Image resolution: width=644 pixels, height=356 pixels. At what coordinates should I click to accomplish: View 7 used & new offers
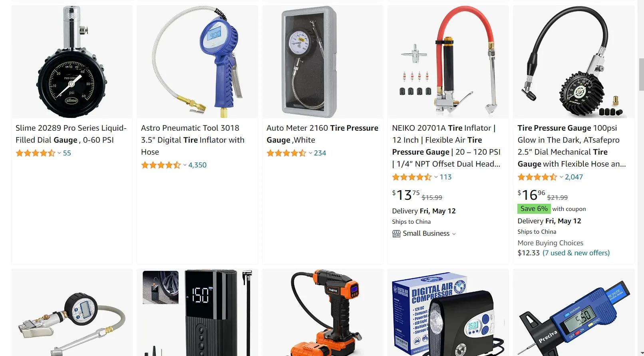[x=576, y=253]
